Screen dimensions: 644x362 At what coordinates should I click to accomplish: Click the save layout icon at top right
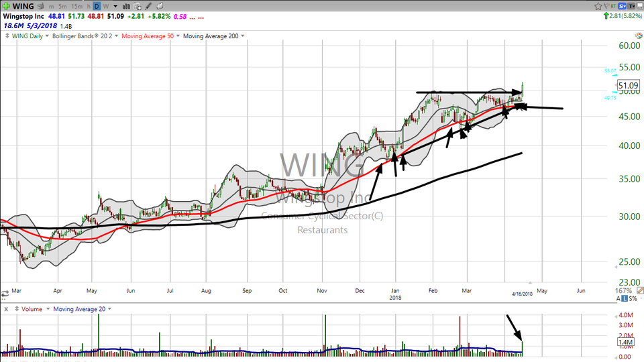click(x=641, y=6)
